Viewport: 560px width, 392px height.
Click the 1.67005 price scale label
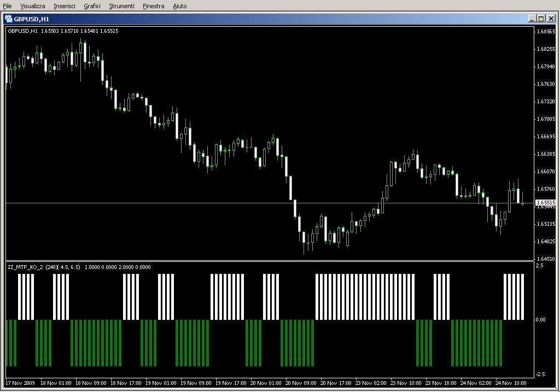(546, 119)
